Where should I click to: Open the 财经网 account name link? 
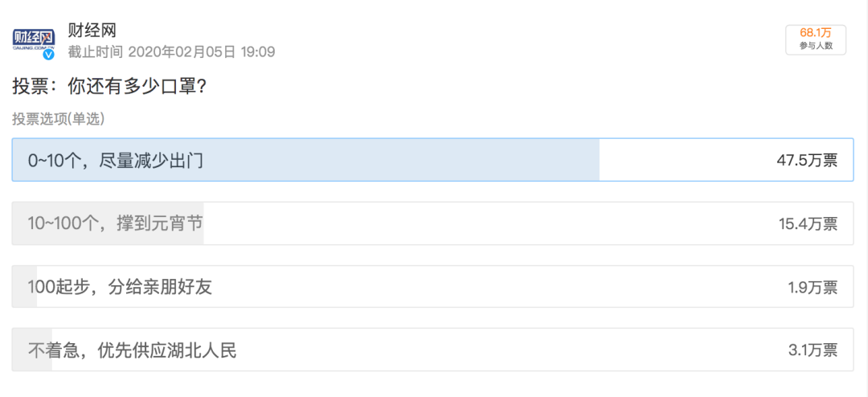92,30
